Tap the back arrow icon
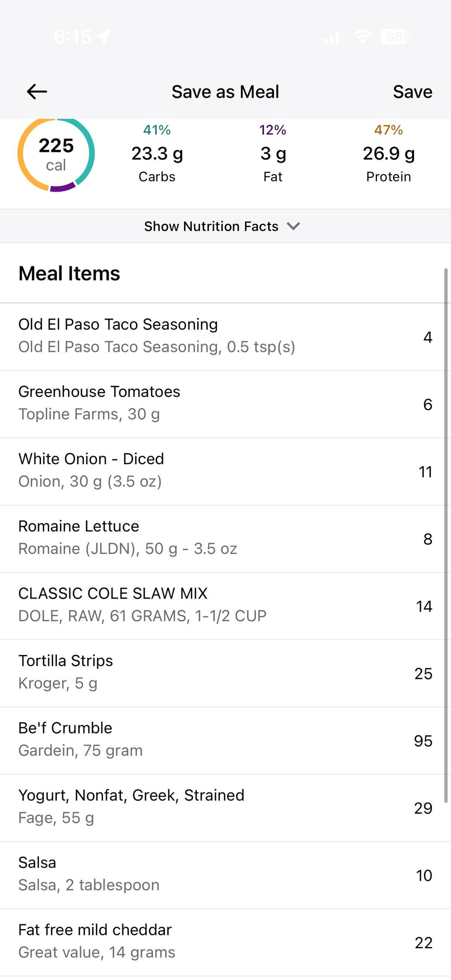Screen dimensions: 451x980 (37, 91)
